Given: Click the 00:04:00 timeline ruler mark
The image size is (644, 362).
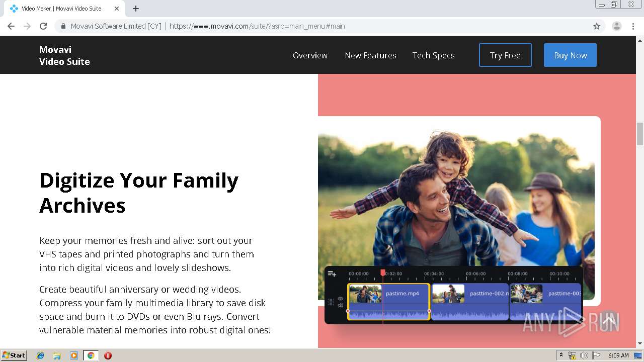Looking at the screenshot, I should [x=434, y=274].
